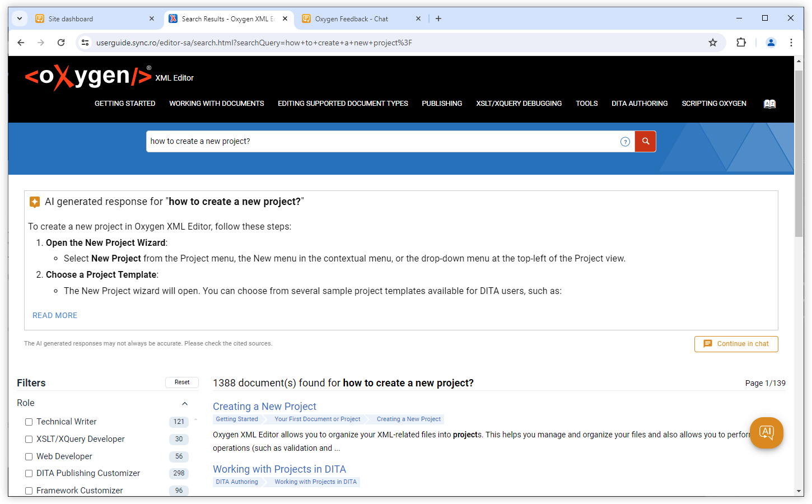
Task: Click the Getting Started breadcrumb
Action: point(237,419)
